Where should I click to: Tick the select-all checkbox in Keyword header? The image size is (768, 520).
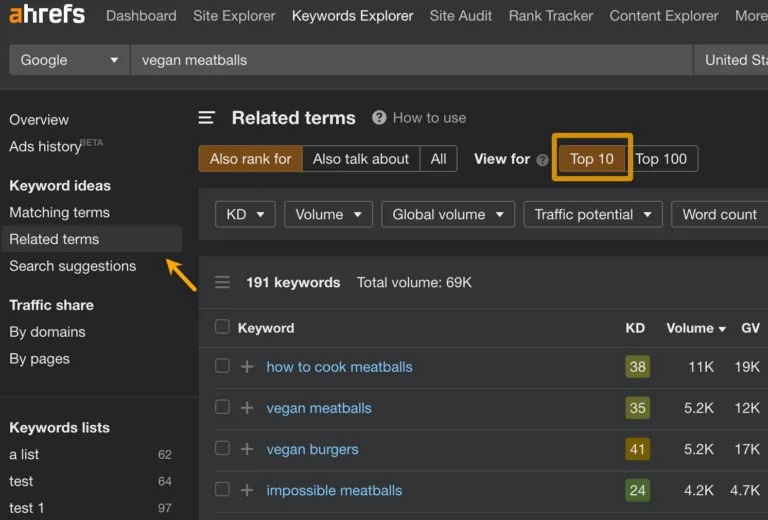[222, 327]
